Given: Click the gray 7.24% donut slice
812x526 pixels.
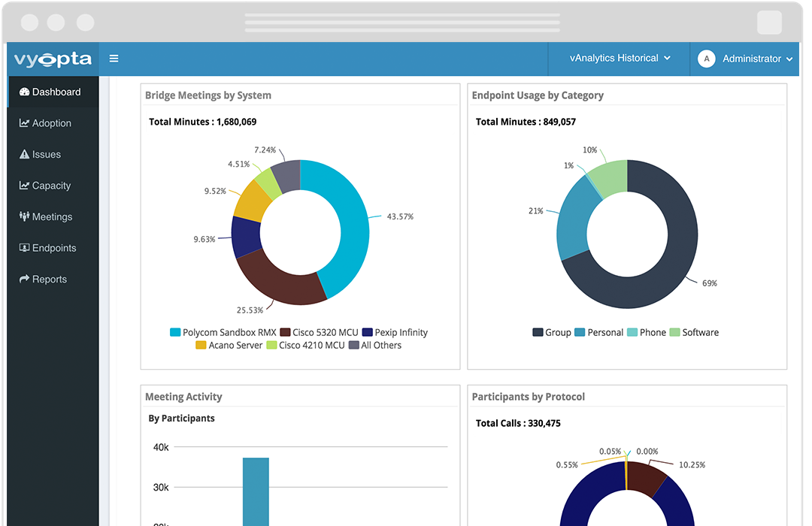Looking at the screenshot, I should 287,176.
